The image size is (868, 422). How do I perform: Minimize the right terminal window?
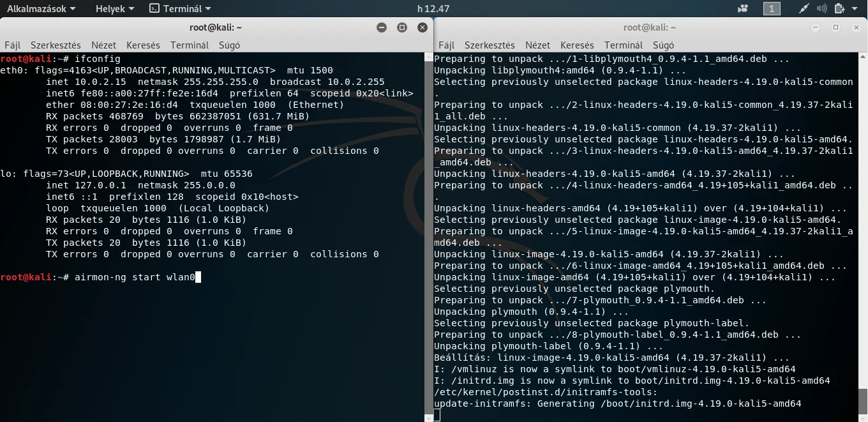816,27
